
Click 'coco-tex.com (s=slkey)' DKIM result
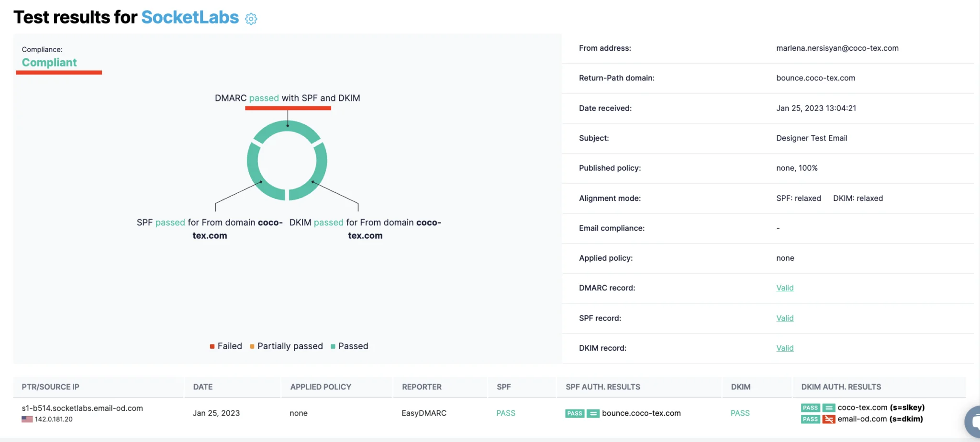(881, 408)
